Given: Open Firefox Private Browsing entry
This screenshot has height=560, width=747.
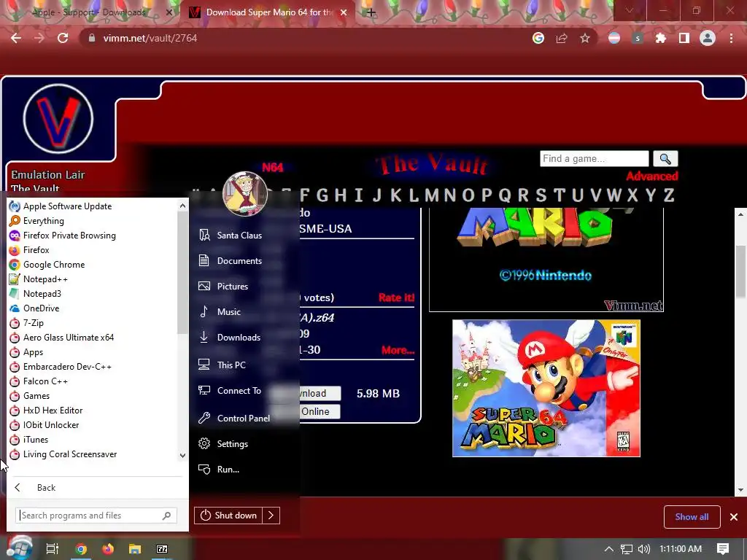Looking at the screenshot, I should click(69, 236).
